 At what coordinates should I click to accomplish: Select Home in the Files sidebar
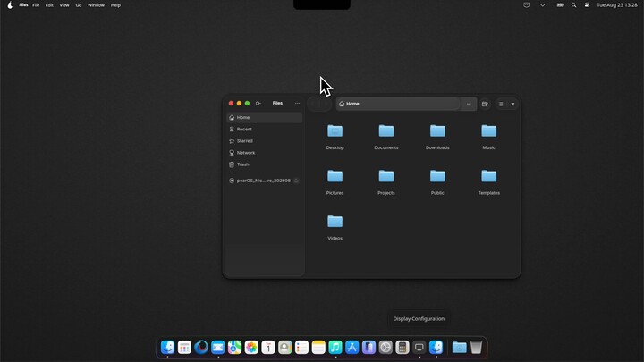pos(265,117)
